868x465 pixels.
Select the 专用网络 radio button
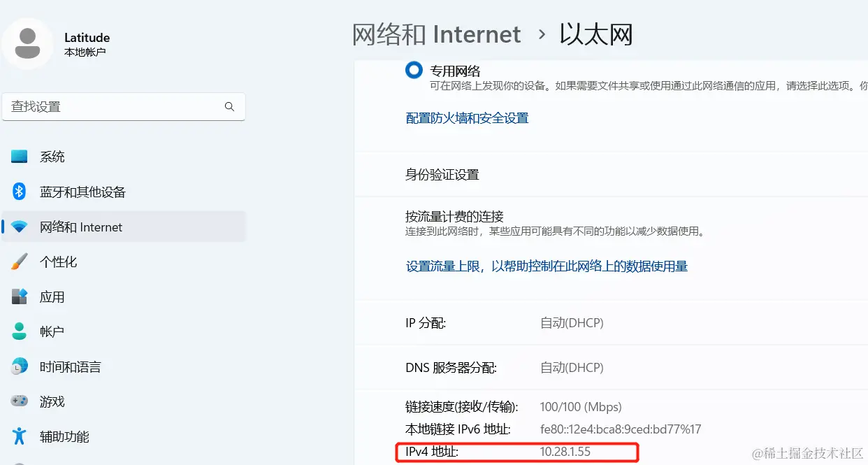pyautogui.click(x=414, y=70)
